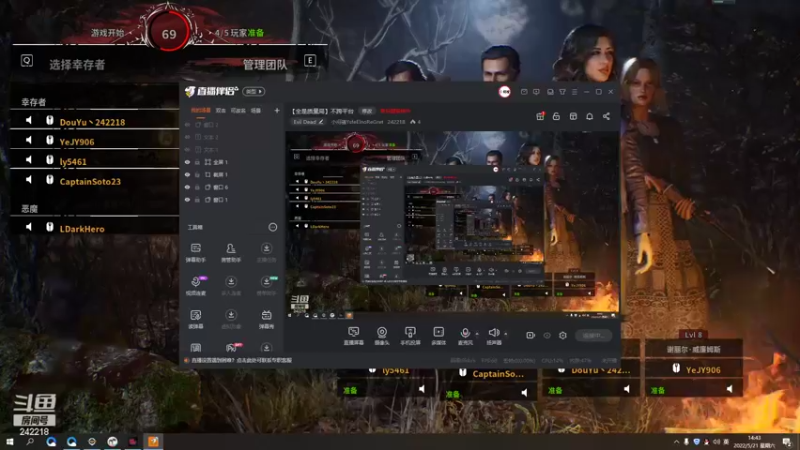Toggle lock for 全屏 1 source
Image resolution: width=800 pixels, height=450 pixels.
[197, 162]
